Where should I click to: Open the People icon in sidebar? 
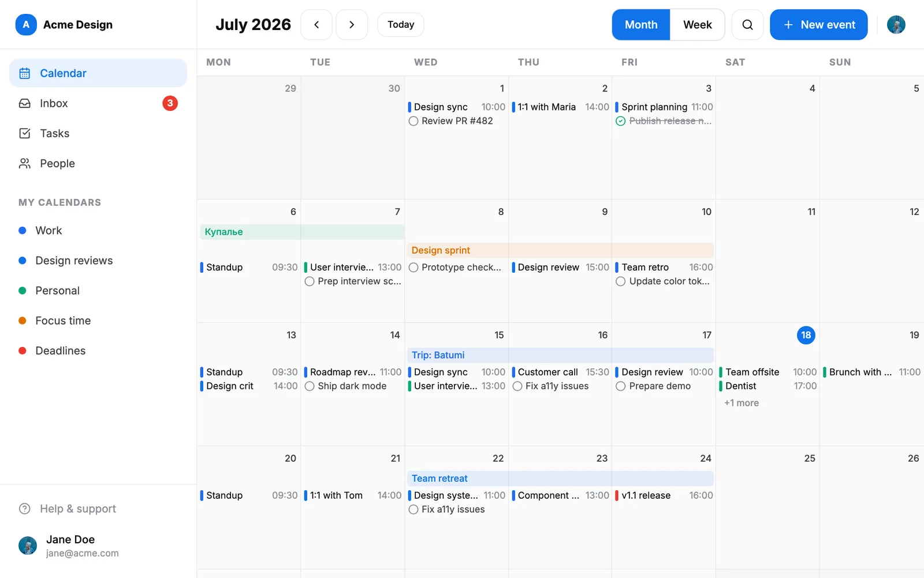[x=25, y=164]
